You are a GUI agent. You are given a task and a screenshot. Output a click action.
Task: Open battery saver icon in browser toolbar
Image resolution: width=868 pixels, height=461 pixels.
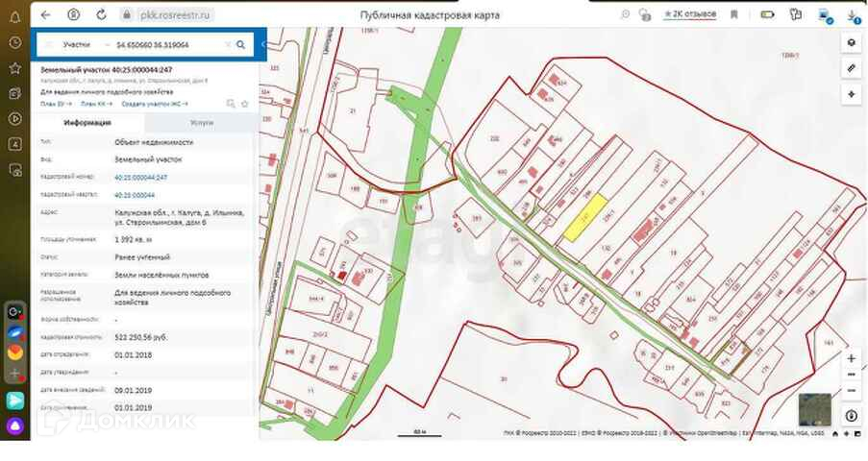[767, 14]
